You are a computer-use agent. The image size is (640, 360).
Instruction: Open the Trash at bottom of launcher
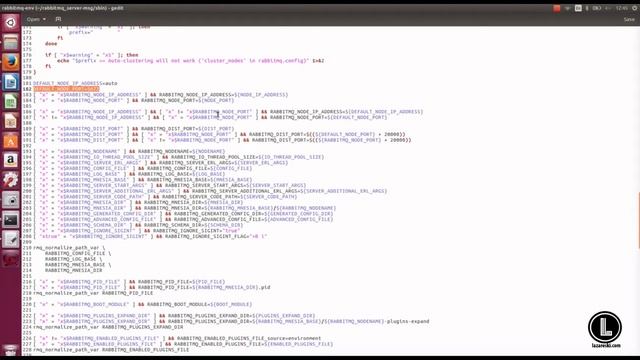(x=11, y=350)
